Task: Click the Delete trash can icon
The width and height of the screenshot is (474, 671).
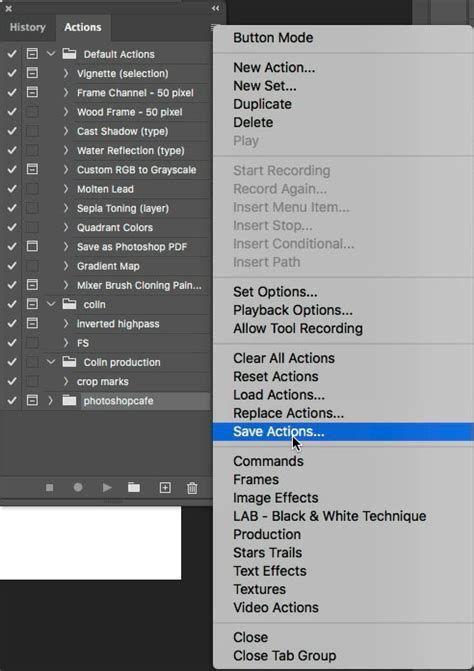Action: click(193, 488)
